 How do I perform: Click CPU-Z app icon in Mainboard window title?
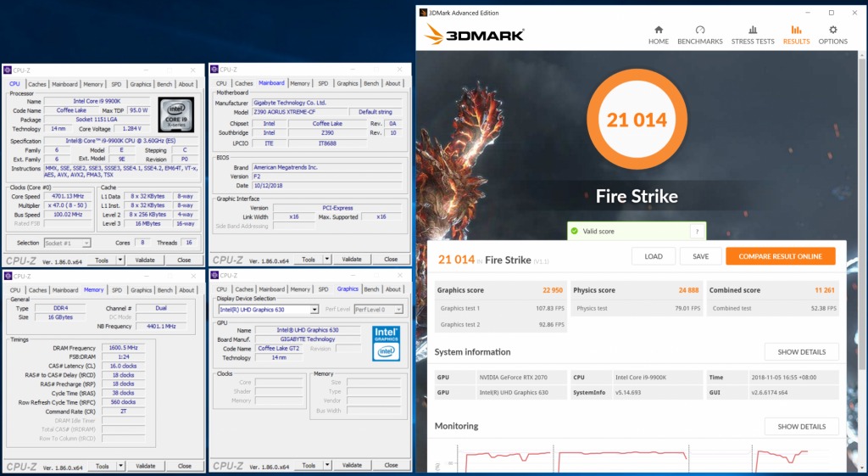coord(214,70)
